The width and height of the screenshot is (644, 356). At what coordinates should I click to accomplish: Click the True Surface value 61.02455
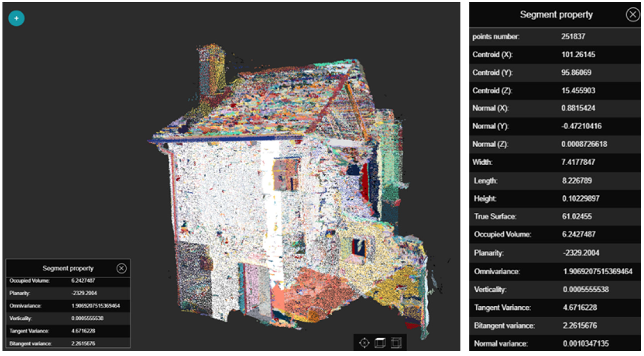577,216
